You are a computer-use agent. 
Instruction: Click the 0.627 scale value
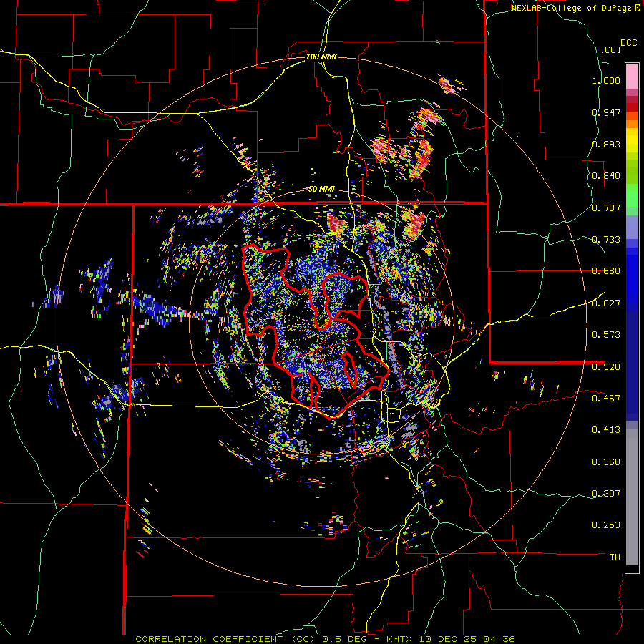click(x=606, y=303)
